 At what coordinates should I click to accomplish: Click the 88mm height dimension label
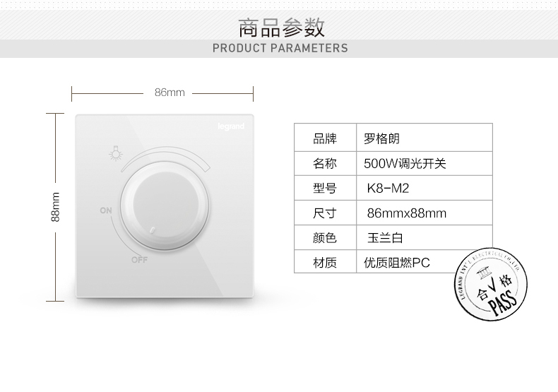pos(56,206)
